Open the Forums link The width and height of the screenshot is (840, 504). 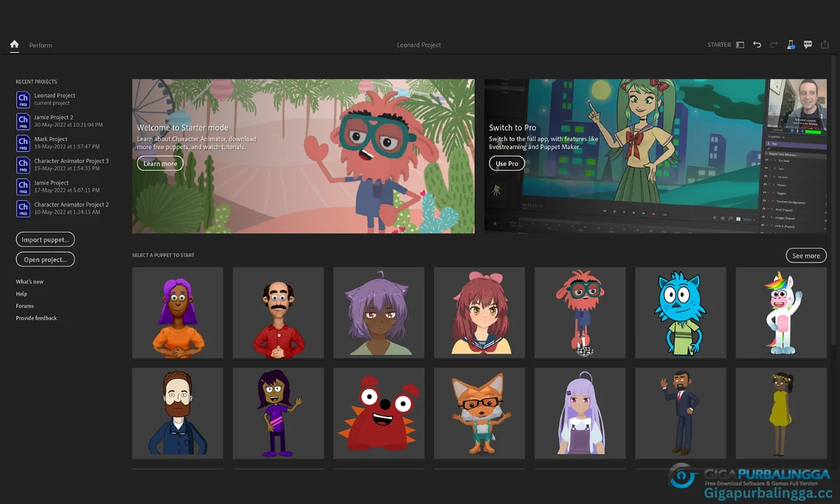pyautogui.click(x=24, y=306)
